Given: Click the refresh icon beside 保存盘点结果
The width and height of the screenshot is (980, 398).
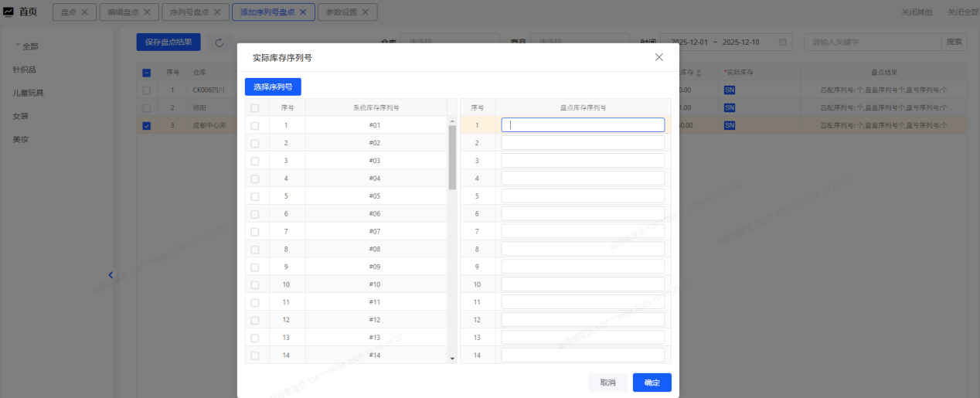Looking at the screenshot, I should pos(219,43).
